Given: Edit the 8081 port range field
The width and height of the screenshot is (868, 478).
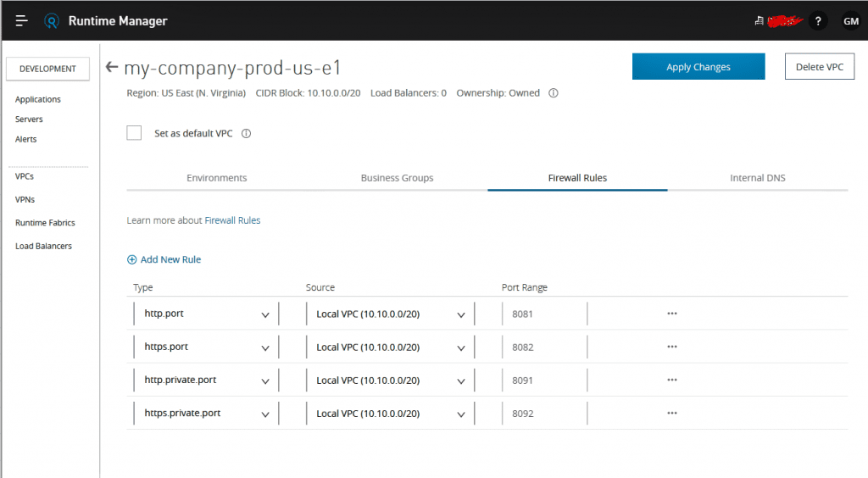Looking at the screenshot, I should (x=545, y=314).
